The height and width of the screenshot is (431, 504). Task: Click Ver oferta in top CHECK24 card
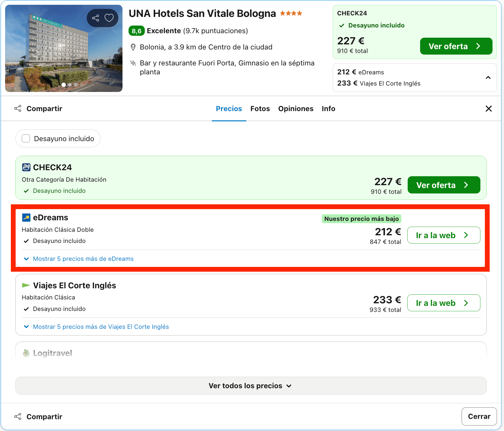click(x=456, y=46)
